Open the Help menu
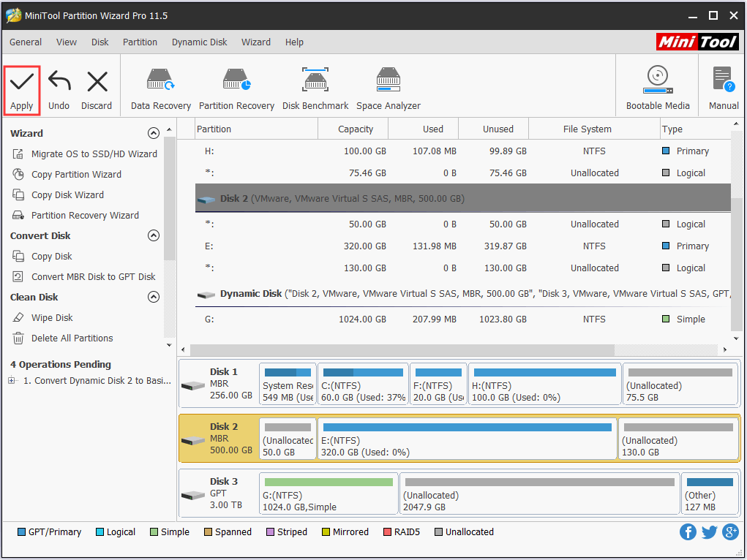This screenshot has height=560, width=747. click(x=294, y=42)
